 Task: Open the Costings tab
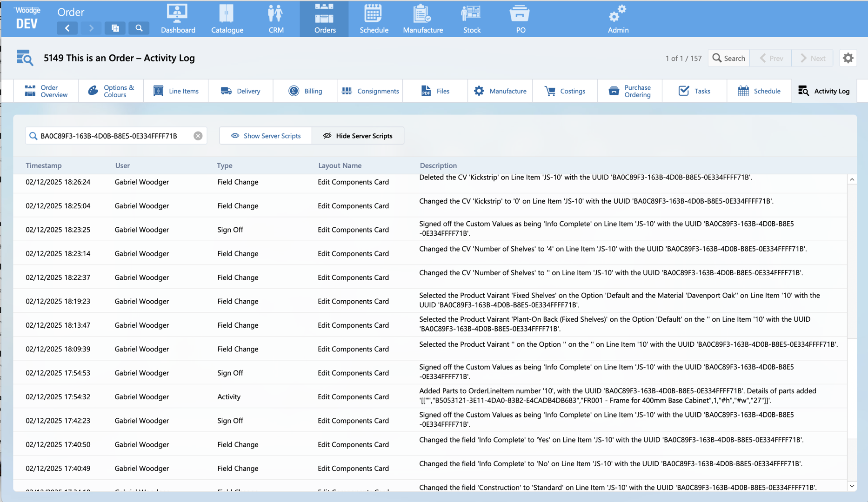pyautogui.click(x=565, y=91)
